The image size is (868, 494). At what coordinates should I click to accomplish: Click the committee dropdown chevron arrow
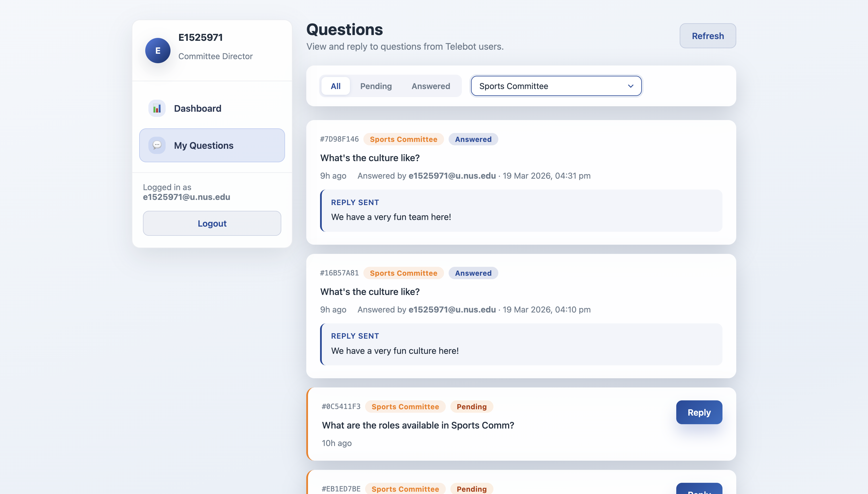pos(630,86)
